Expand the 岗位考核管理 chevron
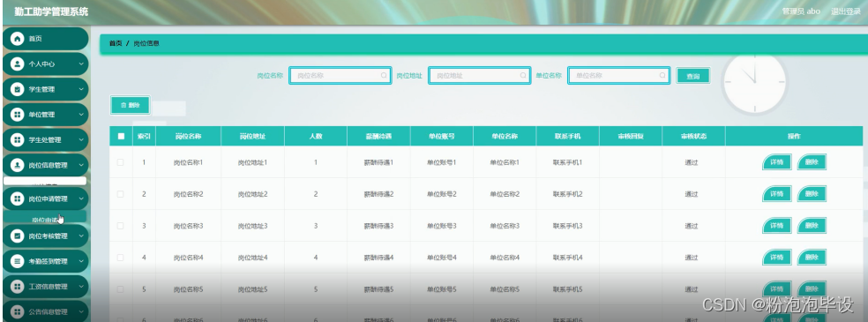 tap(81, 236)
